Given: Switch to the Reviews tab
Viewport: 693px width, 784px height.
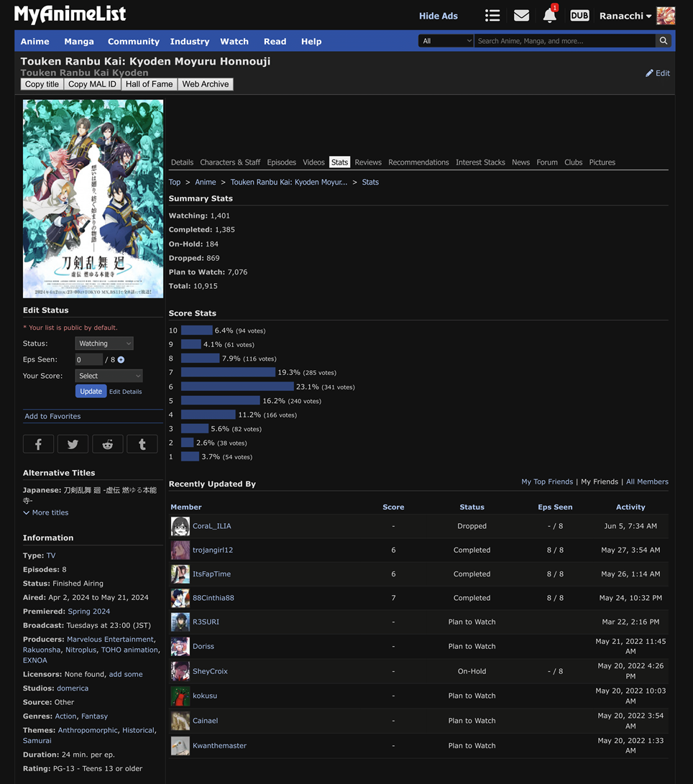Looking at the screenshot, I should 368,162.
